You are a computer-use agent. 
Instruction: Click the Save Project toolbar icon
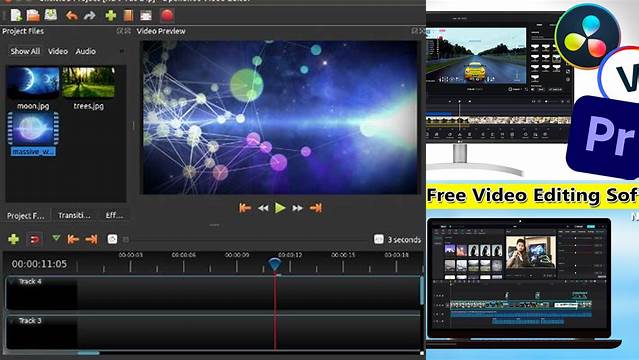pyautogui.click(x=51, y=15)
